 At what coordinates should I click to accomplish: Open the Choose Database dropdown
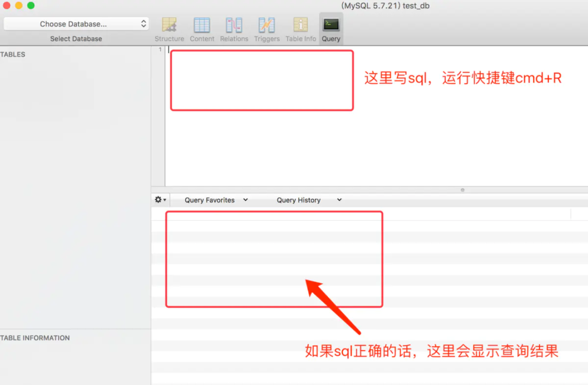click(76, 23)
